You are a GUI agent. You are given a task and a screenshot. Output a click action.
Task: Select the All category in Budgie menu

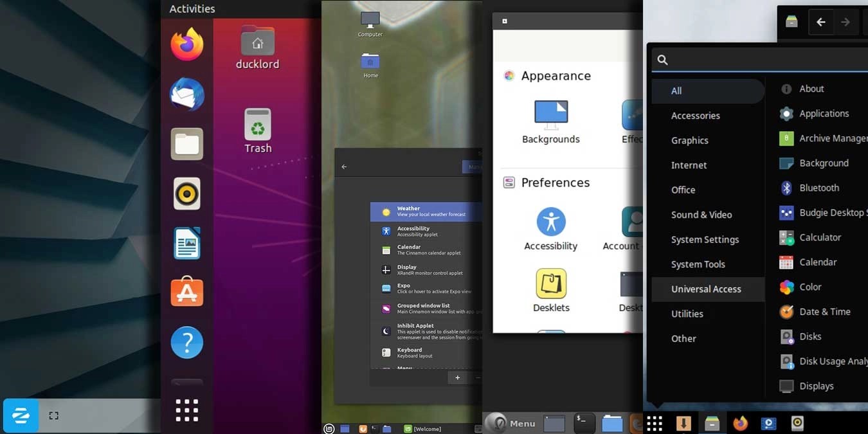pyautogui.click(x=708, y=91)
